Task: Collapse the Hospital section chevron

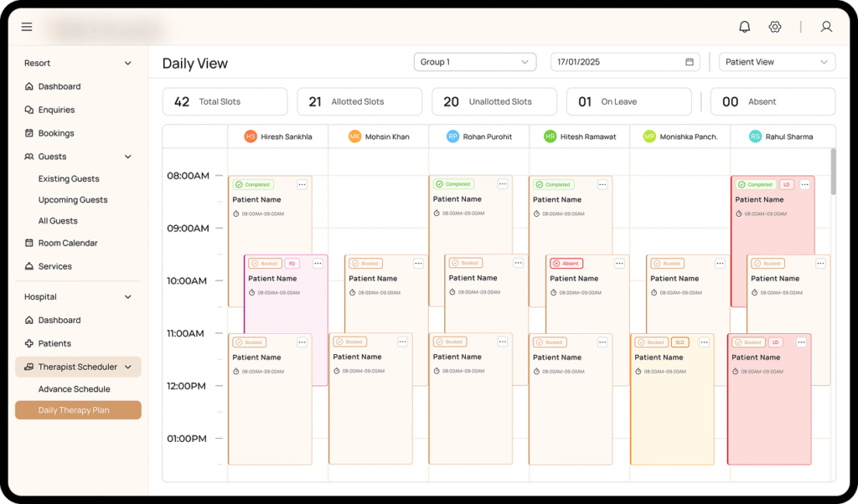Action: click(x=128, y=297)
